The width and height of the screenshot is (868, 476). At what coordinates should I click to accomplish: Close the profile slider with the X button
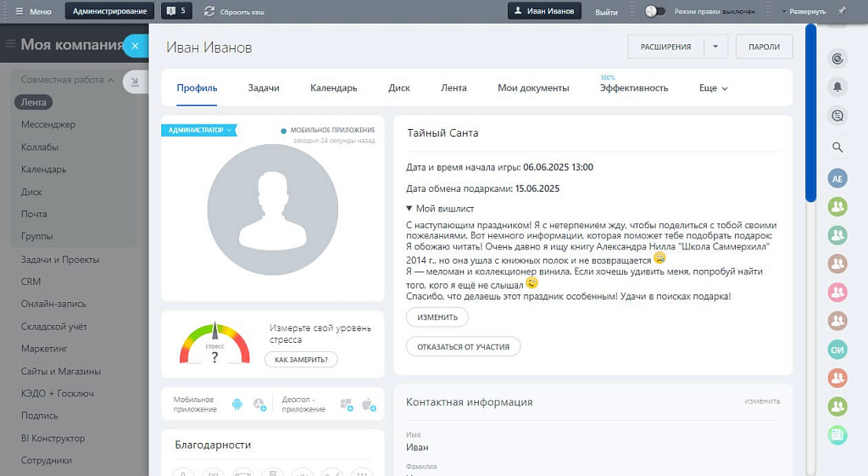pos(135,46)
